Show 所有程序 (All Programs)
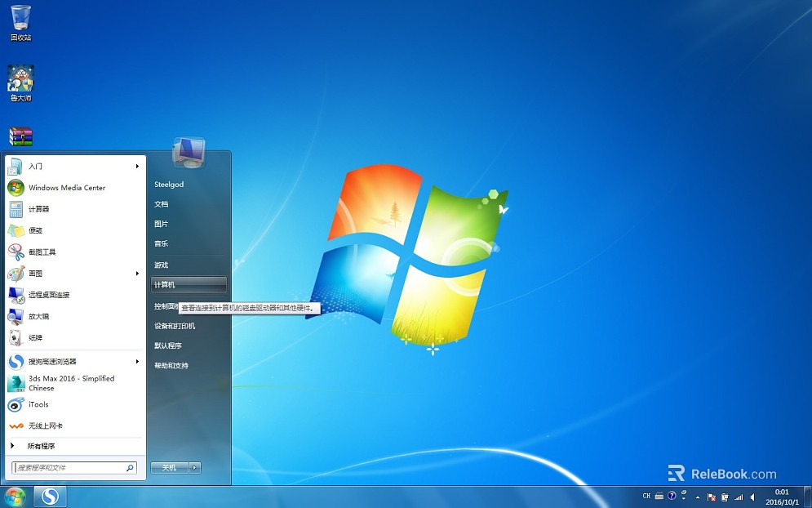Viewport: 812px width, 508px height. 75,446
